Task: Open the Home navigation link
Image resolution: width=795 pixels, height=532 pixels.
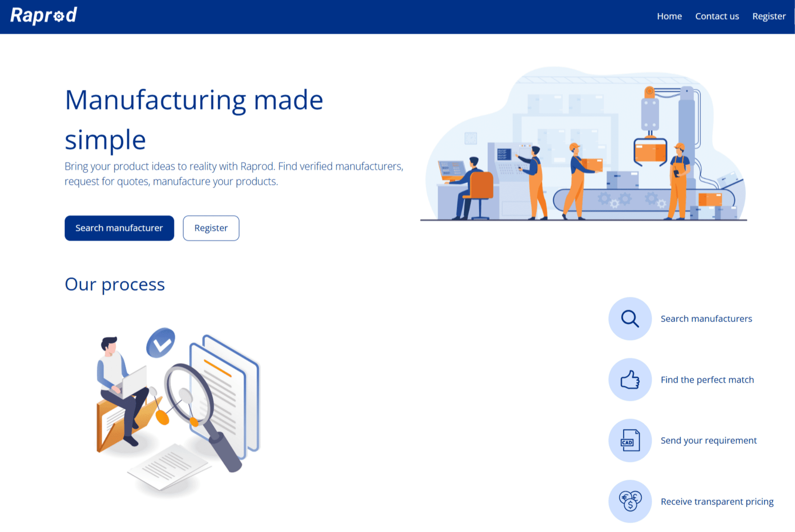Action: 669,16
